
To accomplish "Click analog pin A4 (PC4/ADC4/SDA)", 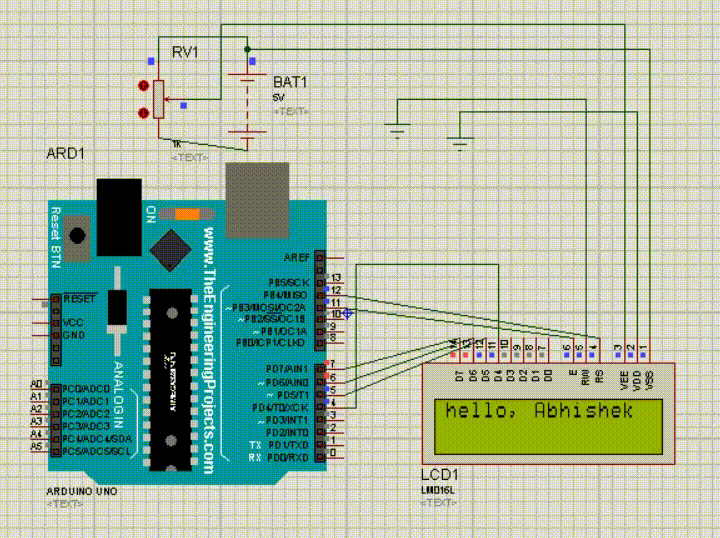I will click(x=56, y=439).
